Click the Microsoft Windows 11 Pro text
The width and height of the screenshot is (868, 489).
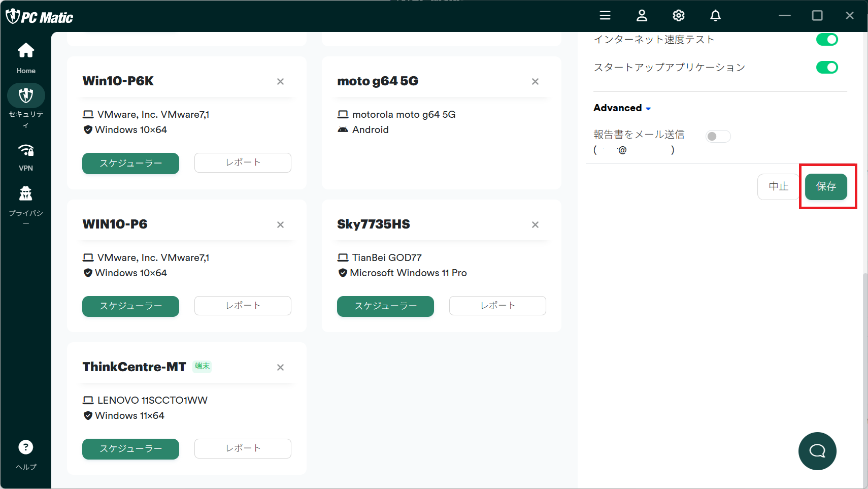point(408,273)
